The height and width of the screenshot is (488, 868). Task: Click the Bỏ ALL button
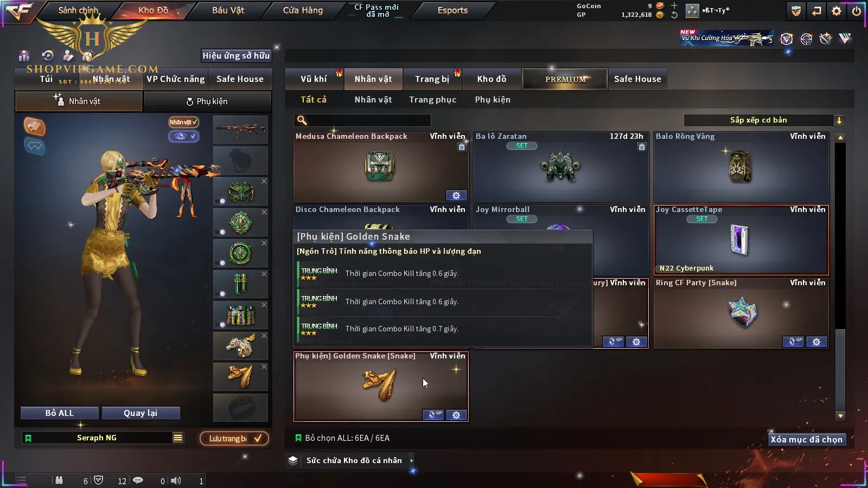(60, 413)
